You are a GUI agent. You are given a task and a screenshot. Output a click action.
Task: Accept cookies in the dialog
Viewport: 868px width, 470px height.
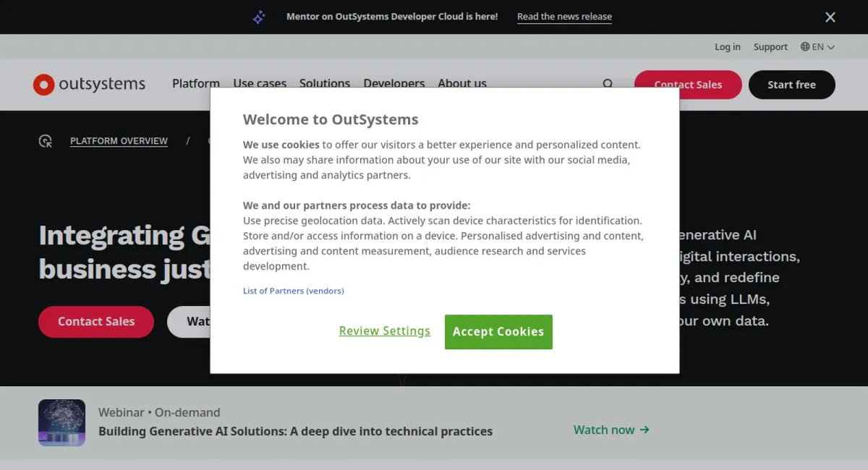point(498,332)
